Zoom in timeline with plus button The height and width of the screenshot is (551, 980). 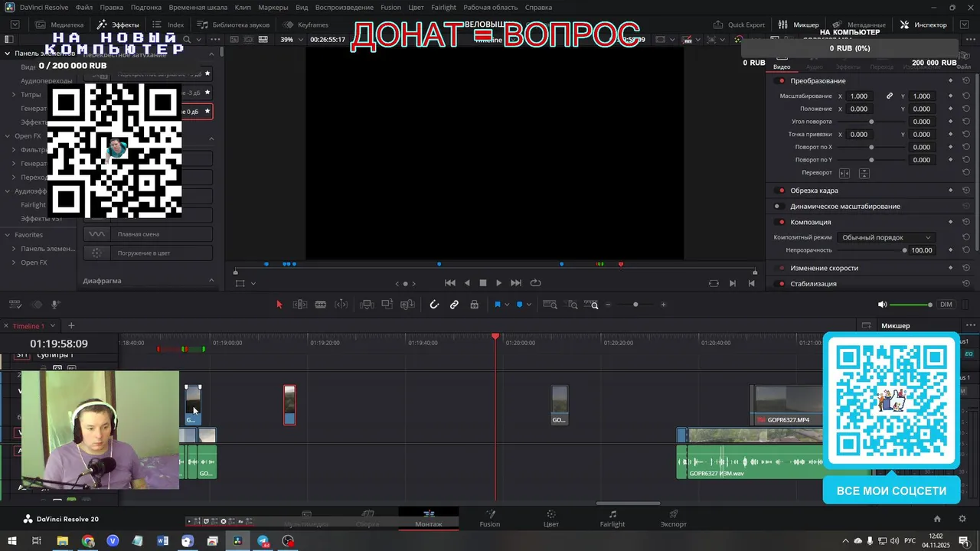point(663,305)
